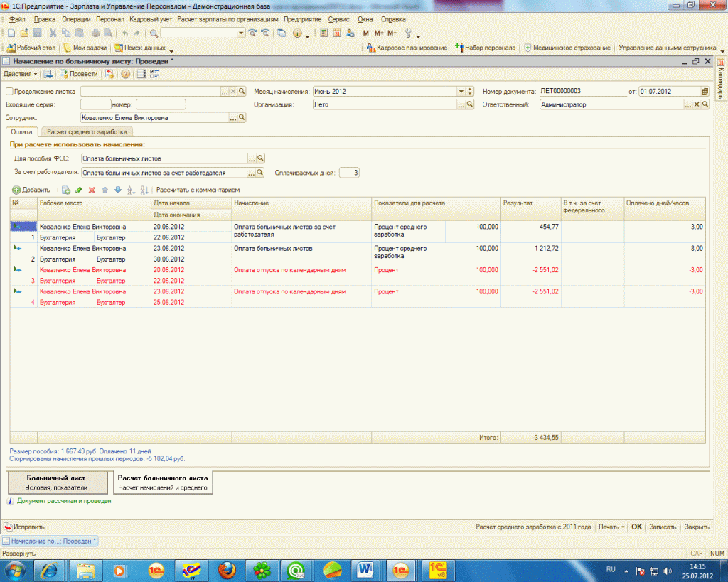Click the Оплачиваемых дней input field
This screenshot has width=728, height=582.
[349, 172]
